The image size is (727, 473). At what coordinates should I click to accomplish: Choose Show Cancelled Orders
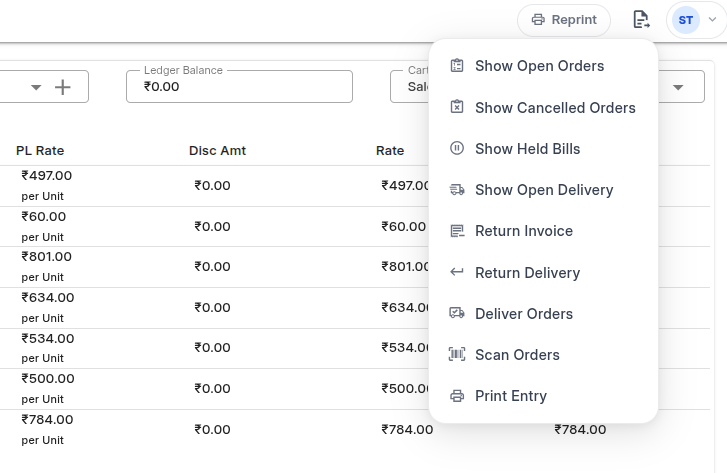pos(543,108)
